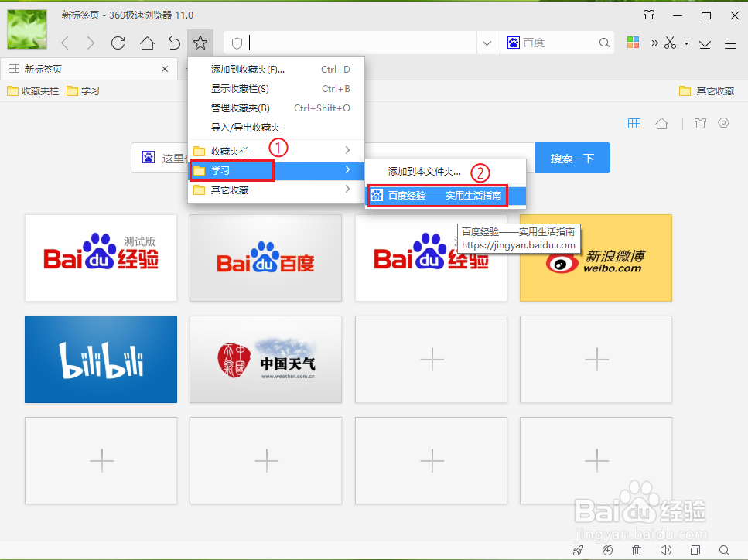
Task: Choose 导入/导出收藏夹 menu entry
Action: point(276,128)
